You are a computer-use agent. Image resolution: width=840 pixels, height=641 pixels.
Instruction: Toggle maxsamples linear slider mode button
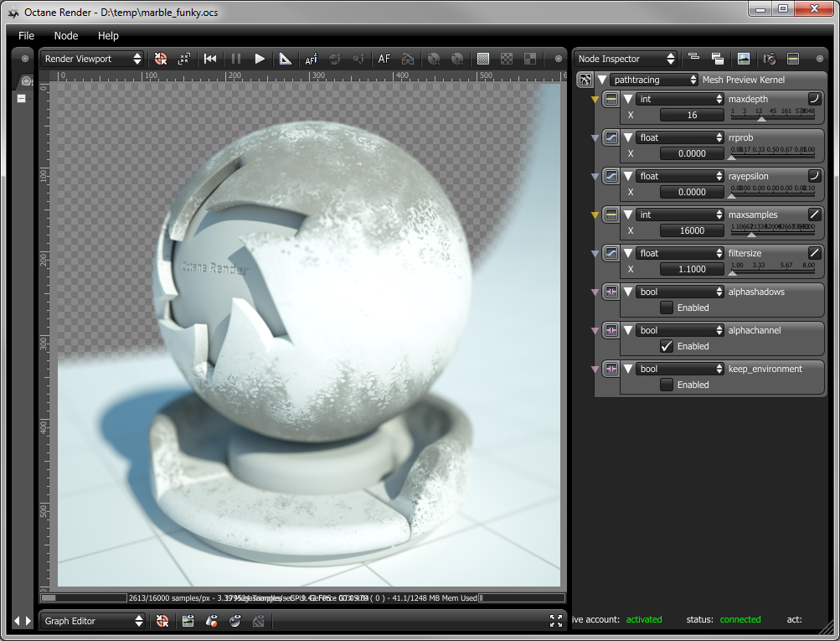tap(814, 215)
